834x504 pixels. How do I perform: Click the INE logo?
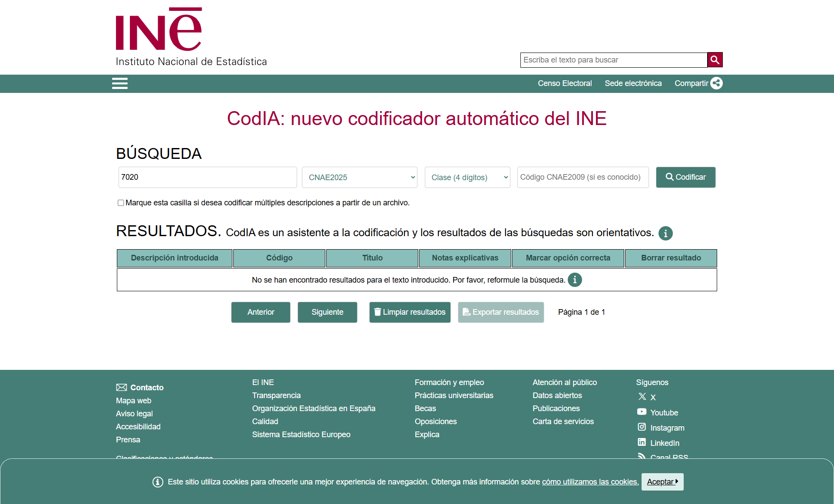click(x=191, y=37)
